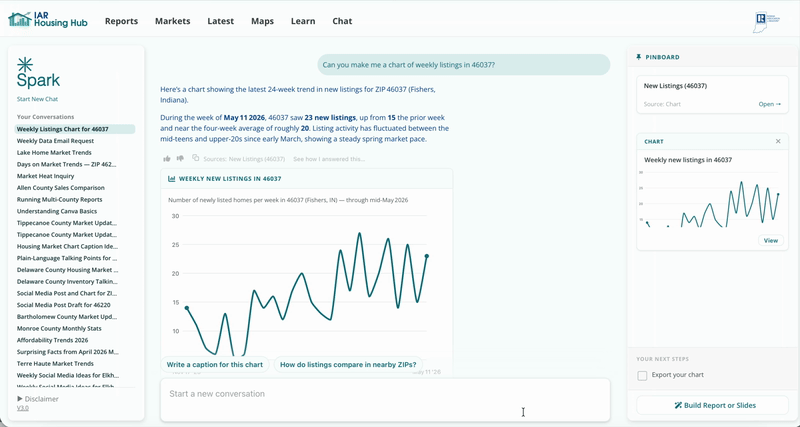This screenshot has width=800, height=427.
Task: Click the New Listings (46037) card title
Action: [x=675, y=86]
